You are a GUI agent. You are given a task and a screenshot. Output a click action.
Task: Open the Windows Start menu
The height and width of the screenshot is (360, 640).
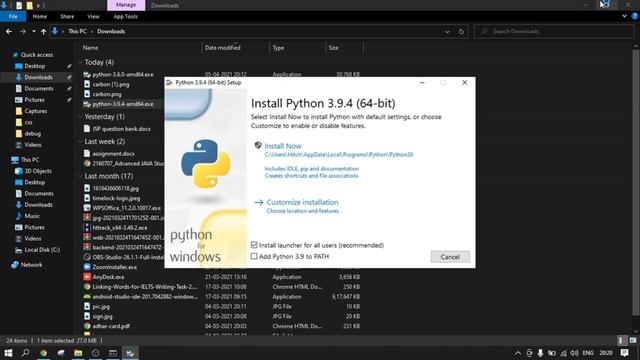pyautogui.click(x=8, y=353)
